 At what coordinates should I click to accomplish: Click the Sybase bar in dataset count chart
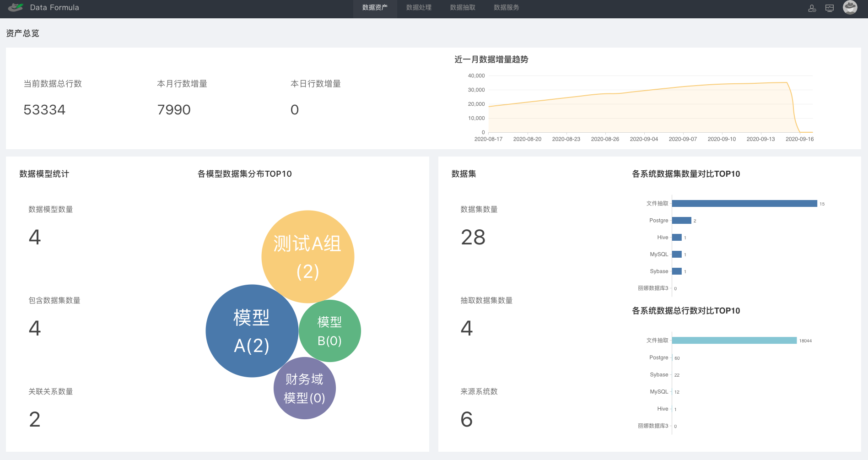tap(677, 271)
